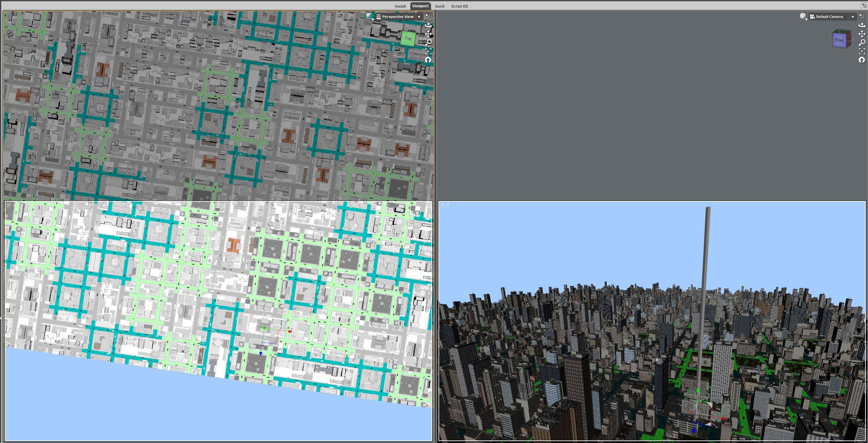The image size is (868, 443).
Task: Open the Script IDE tab
Action: [x=460, y=6]
